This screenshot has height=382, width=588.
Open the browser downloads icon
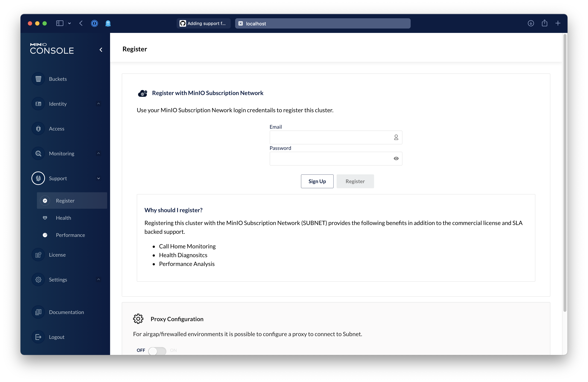pos(531,23)
